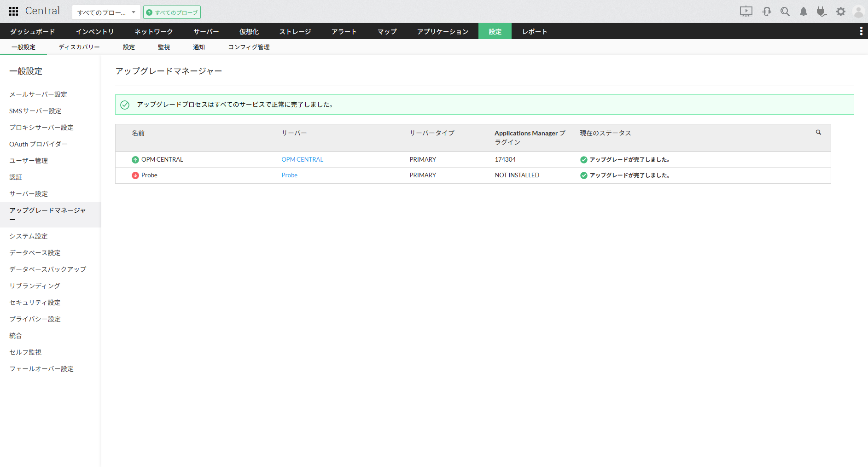The image size is (868, 467).
Task: Click the 現在のステータス column header
Action: click(x=606, y=133)
